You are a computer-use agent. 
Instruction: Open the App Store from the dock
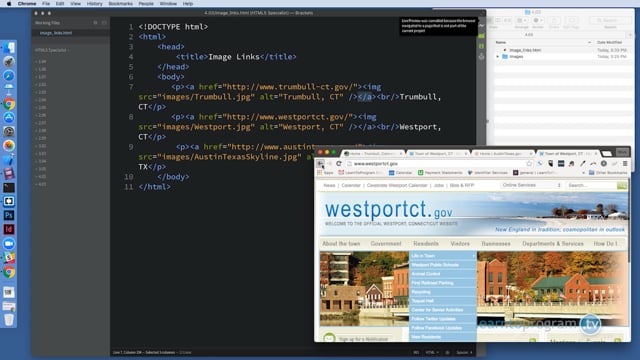[9, 118]
